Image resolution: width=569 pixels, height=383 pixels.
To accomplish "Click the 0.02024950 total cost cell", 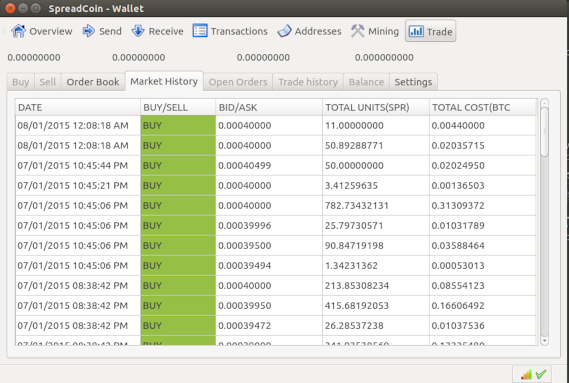I will [483, 166].
